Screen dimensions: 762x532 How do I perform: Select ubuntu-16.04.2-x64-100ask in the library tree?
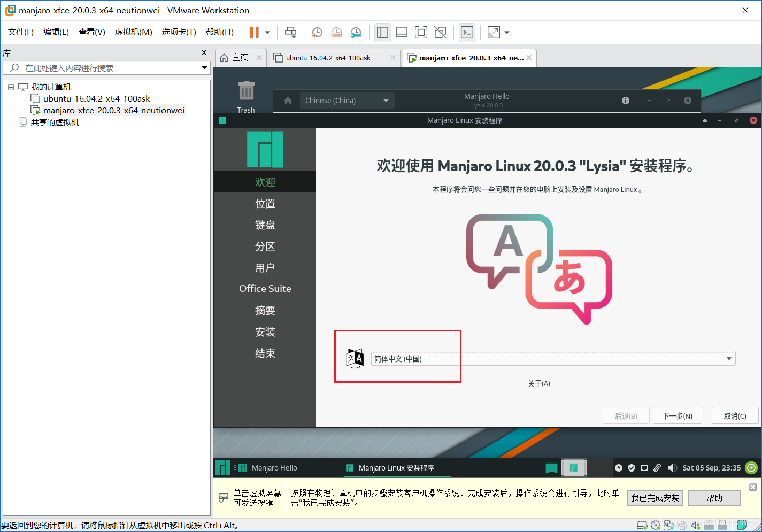coord(96,98)
